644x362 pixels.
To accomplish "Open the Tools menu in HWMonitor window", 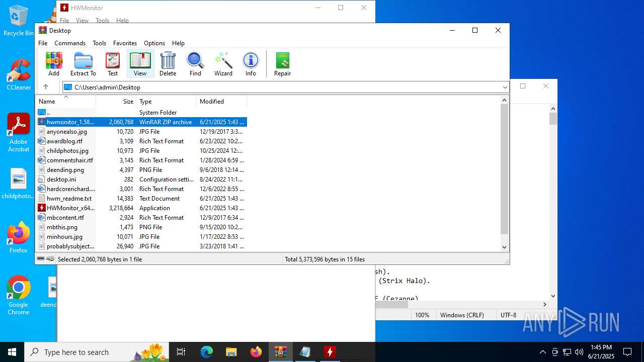I will tap(102, 21).
